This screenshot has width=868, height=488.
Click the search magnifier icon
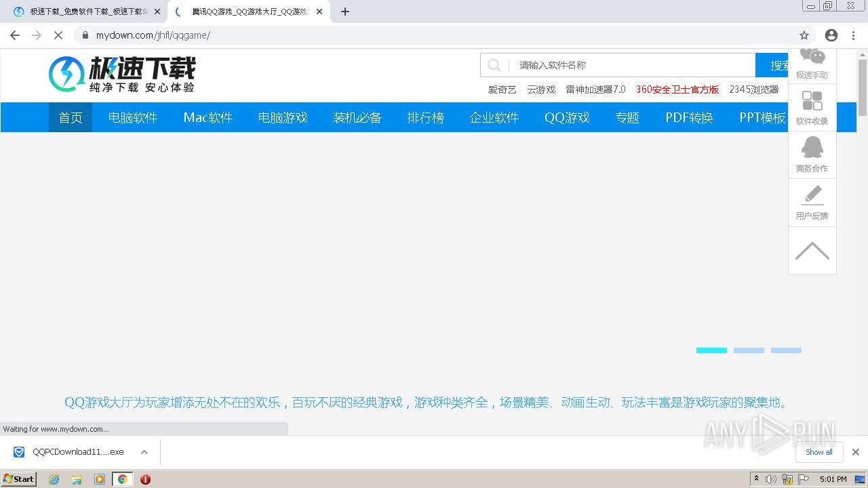coord(494,65)
